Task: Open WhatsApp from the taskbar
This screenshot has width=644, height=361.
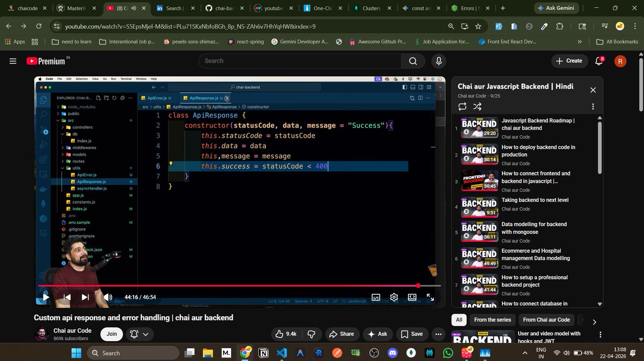Action: click(448, 353)
